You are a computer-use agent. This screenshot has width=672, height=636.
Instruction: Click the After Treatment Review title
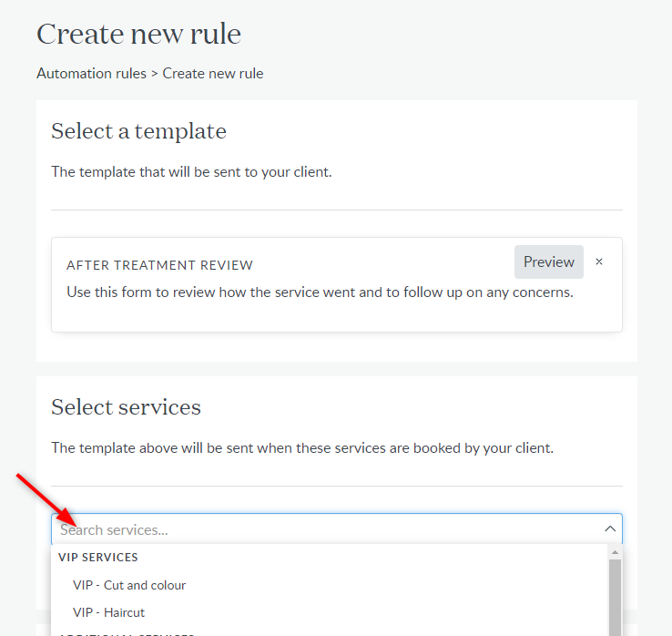click(159, 265)
